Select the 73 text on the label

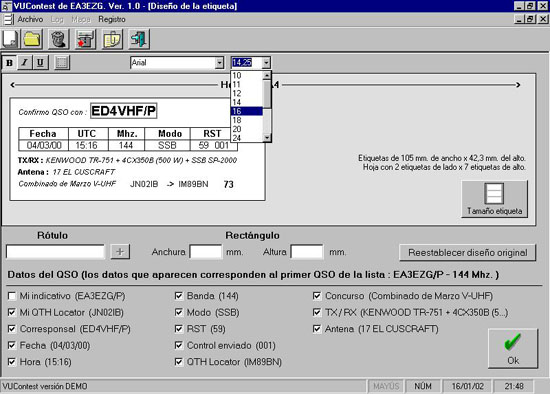pos(228,184)
